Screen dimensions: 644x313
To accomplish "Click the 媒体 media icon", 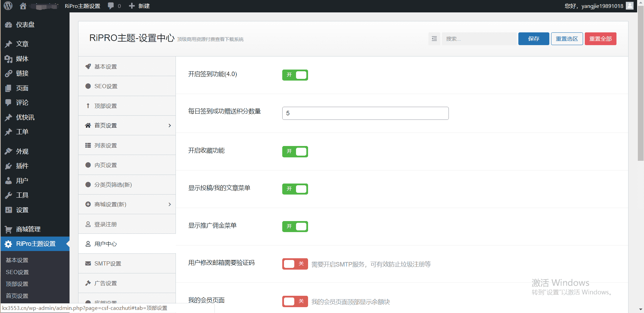I will tap(9, 59).
